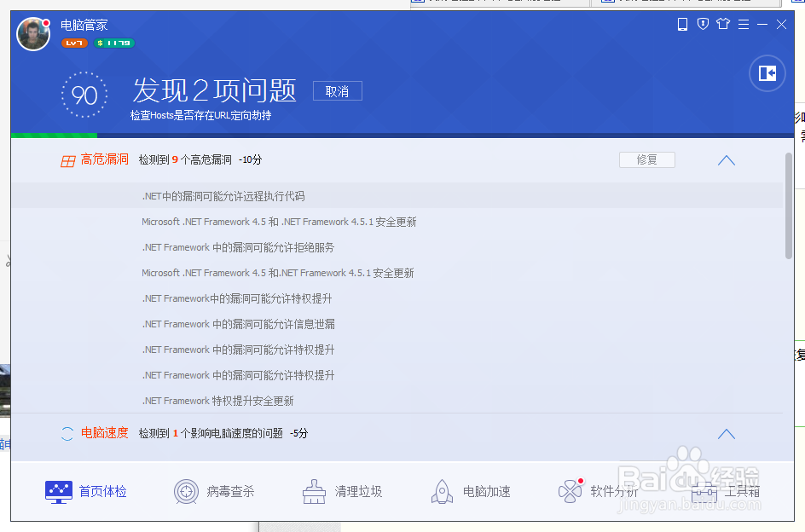Open the 电脑加速 tab
Viewport: 805px width, 532px height.
[x=470, y=491]
